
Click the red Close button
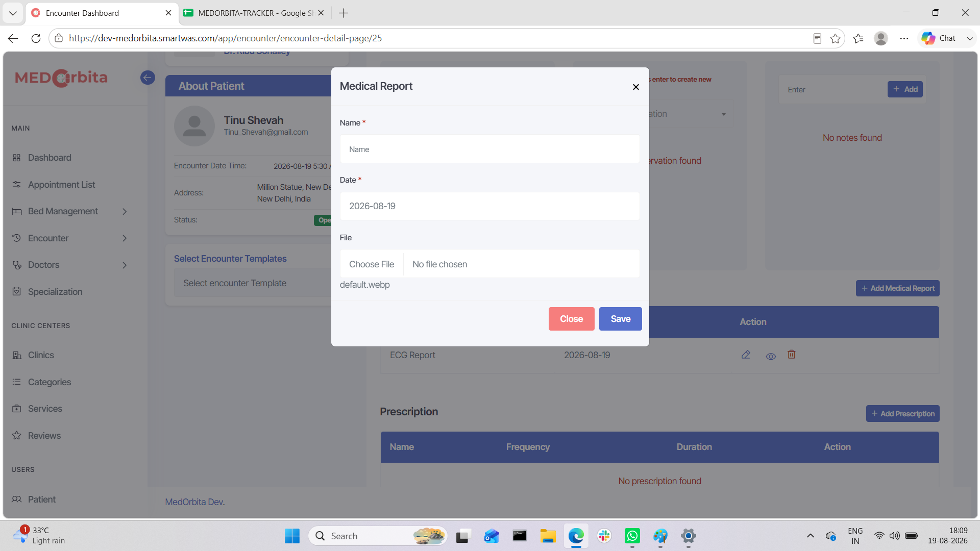571,319
